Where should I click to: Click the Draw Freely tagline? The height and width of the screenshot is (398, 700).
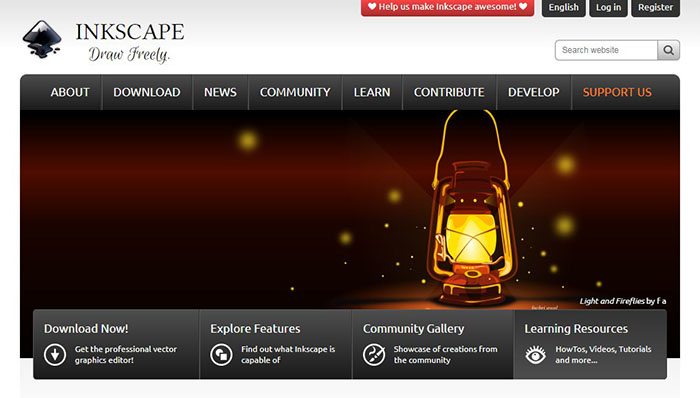click(x=129, y=54)
